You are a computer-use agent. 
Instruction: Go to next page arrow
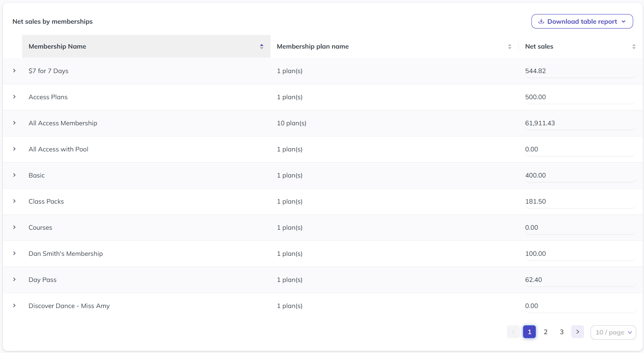click(x=578, y=332)
